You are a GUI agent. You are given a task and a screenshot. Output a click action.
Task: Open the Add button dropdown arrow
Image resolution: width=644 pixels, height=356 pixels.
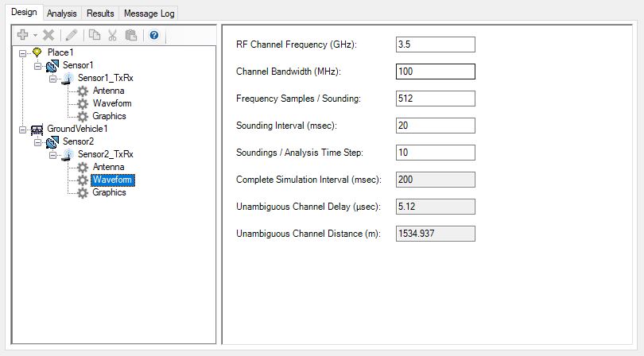click(x=35, y=36)
